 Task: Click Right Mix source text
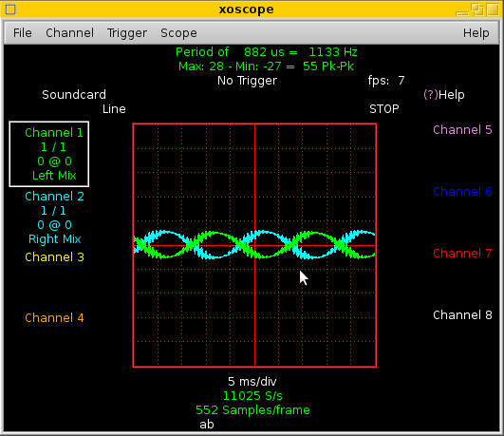55,239
